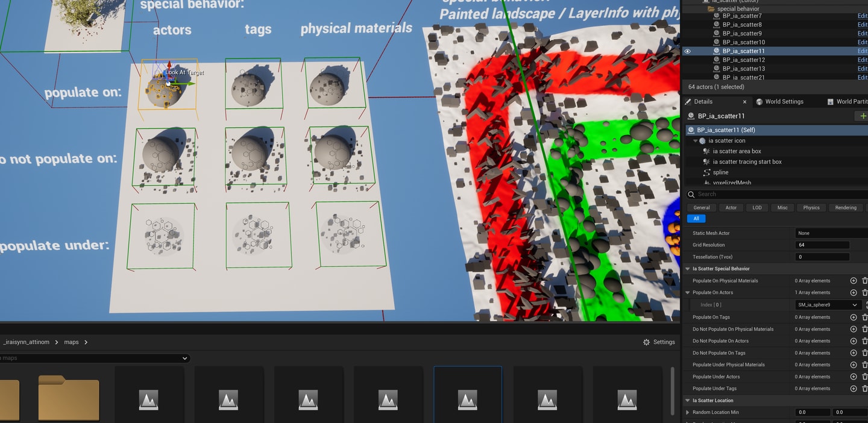Select the Rendering filter category
The height and width of the screenshot is (423, 868).
846,208
